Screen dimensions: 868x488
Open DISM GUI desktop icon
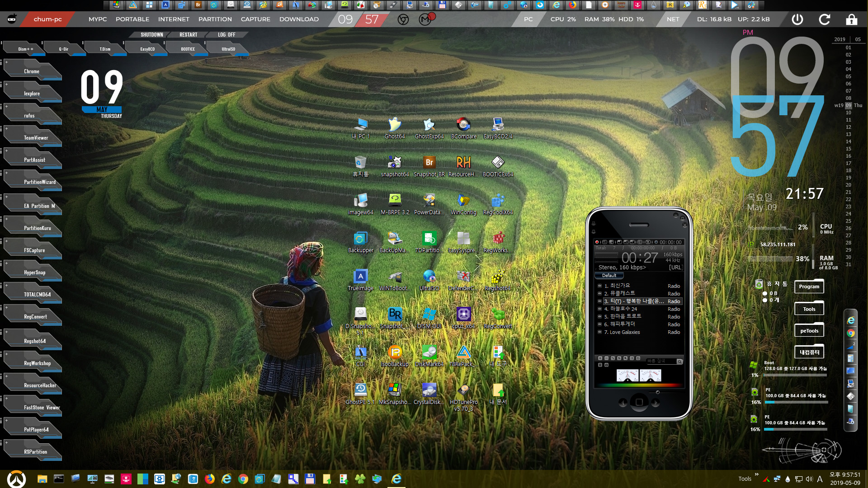click(429, 318)
